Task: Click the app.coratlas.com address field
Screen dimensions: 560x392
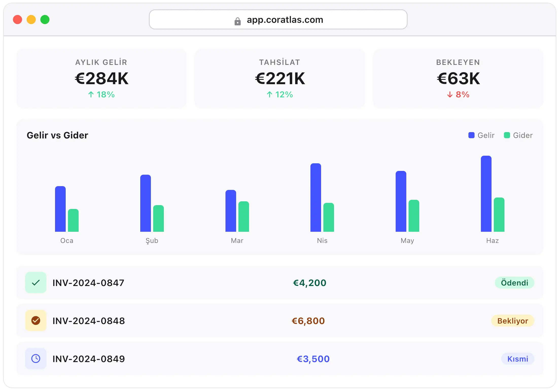Action: click(278, 20)
